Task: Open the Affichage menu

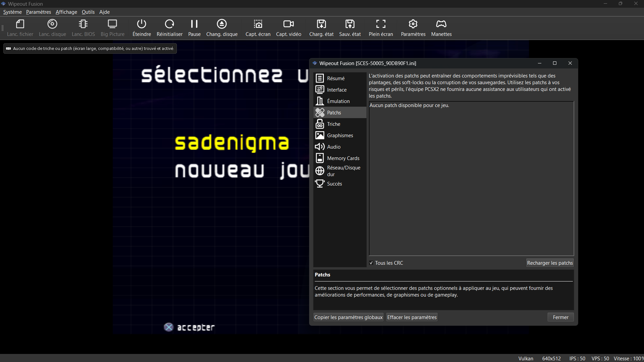Action: click(x=66, y=12)
